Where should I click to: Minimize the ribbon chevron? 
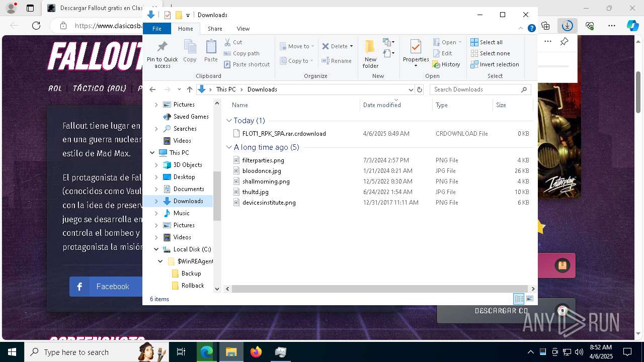(x=521, y=29)
